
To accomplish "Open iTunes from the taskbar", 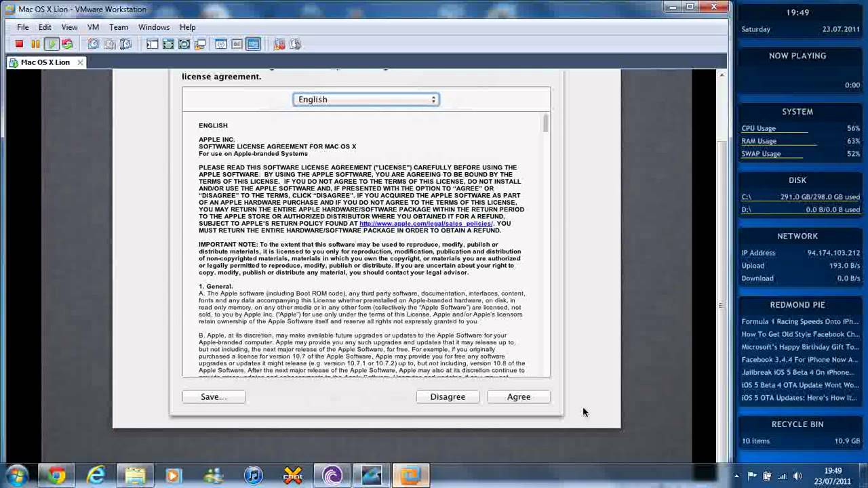I will [253, 476].
